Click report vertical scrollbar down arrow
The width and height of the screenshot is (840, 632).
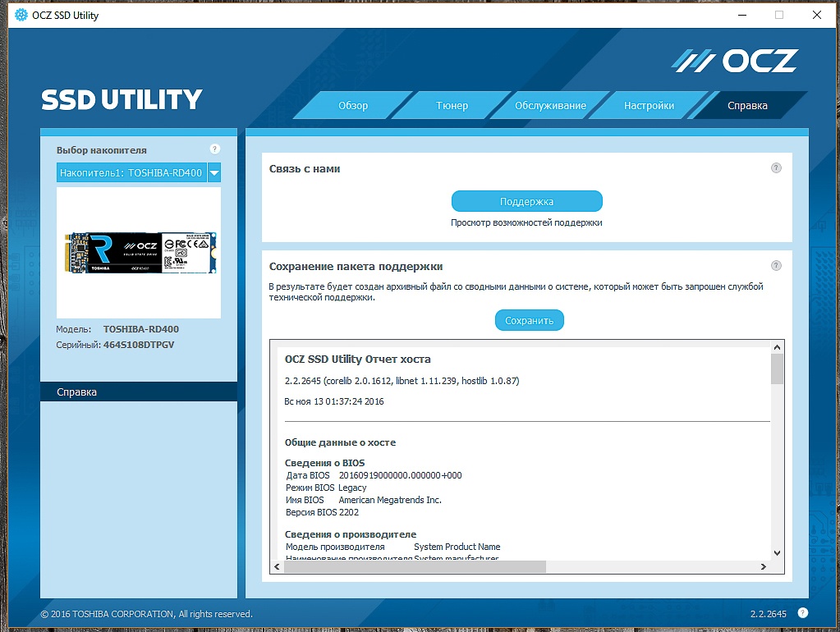click(x=777, y=553)
